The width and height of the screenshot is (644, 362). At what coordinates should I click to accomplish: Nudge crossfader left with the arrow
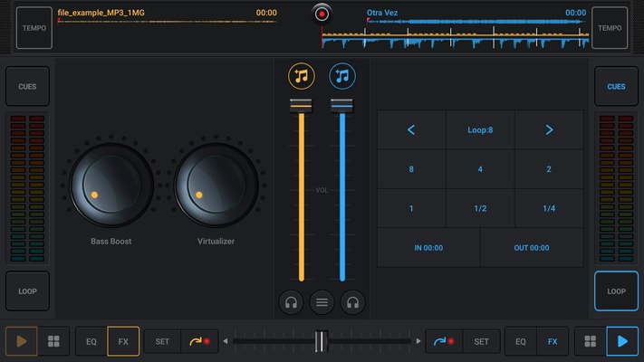click(225, 341)
